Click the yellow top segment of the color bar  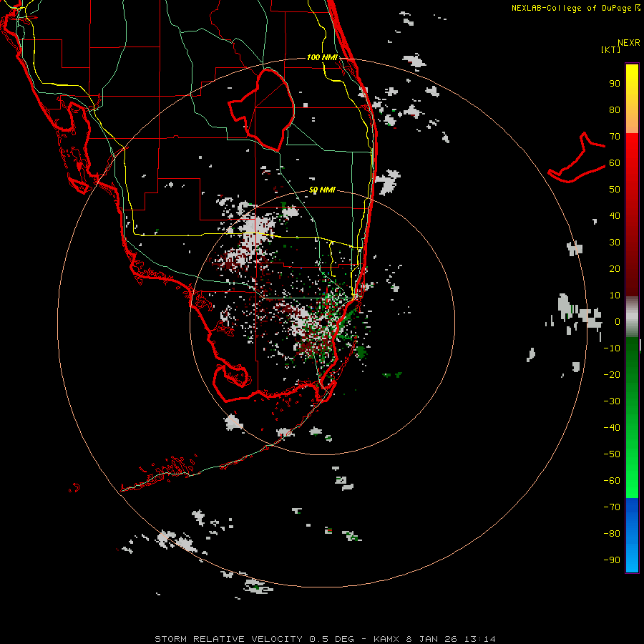[632, 99]
